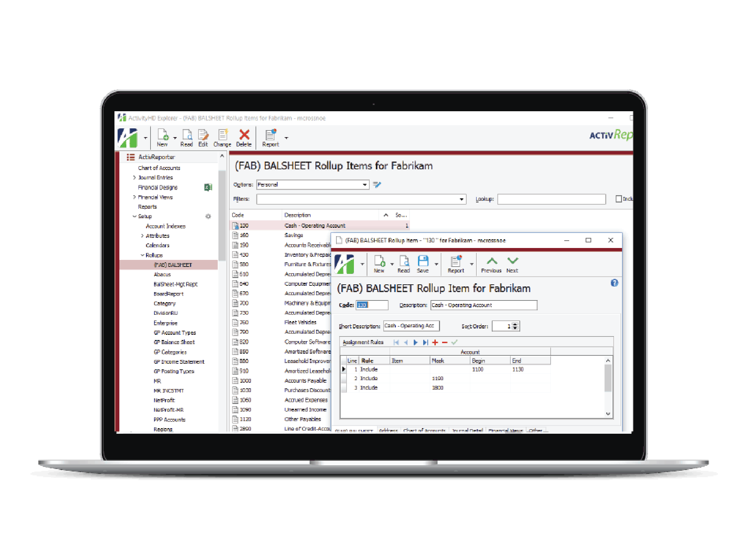Viewport: 747px width, 560px height.
Task: Expand the Attributes tree node
Action: coord(142,236)
